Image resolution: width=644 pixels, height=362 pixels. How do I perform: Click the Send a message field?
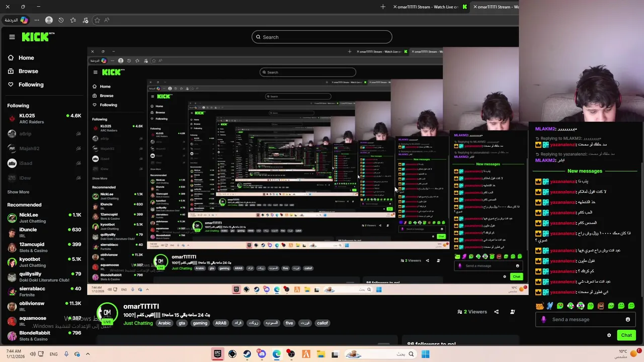(x=585, y=319)
